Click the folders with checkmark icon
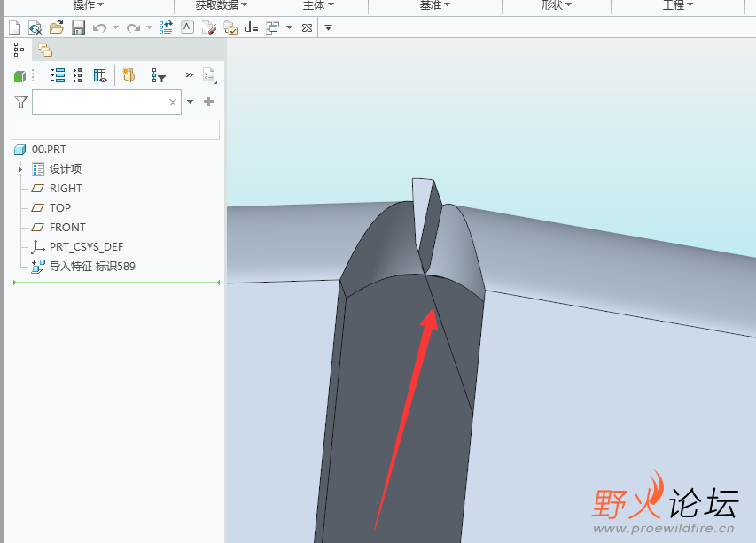The height and width of the screenshot is (543, 756). pyautogui.click(x=230, y=28)
